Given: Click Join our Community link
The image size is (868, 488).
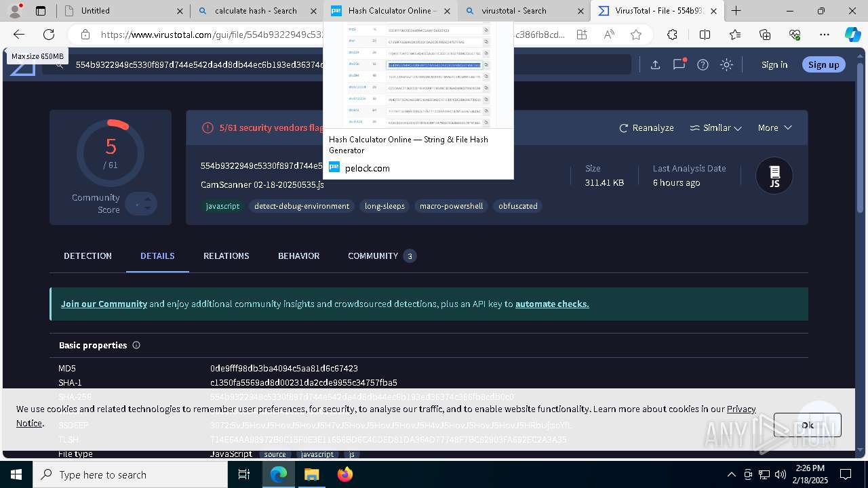Looking at the screenshot, I should click(104, 304).
